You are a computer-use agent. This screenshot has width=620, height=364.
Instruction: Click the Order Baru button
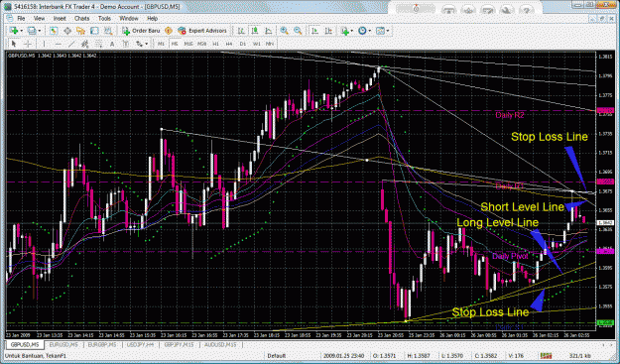coord(141,31)
